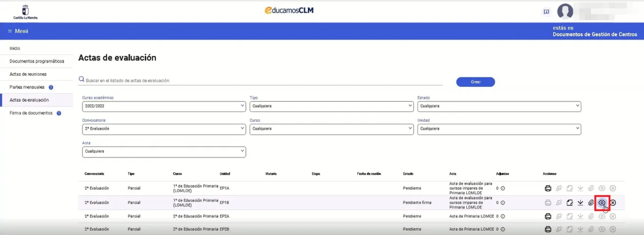The height and width of the screenshot is (235, 644).
Task: Go to Documentos programáticos in sidebar
Action: 37,61
